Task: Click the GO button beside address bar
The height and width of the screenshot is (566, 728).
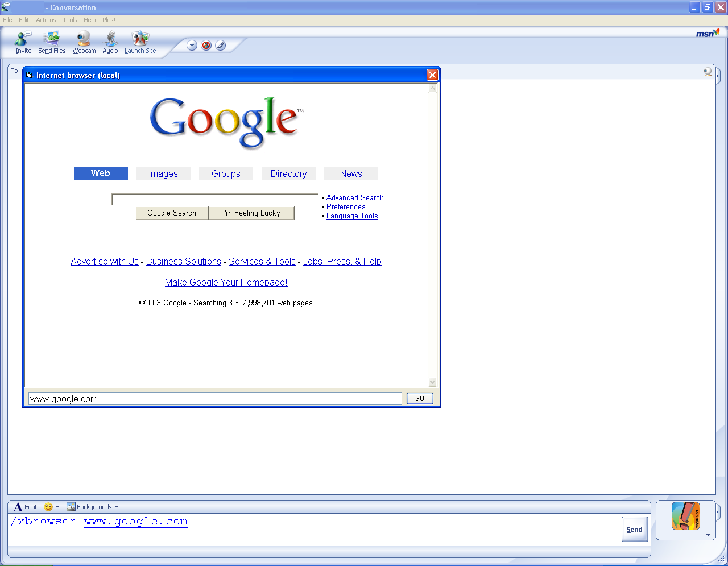Action: (420, 399)
